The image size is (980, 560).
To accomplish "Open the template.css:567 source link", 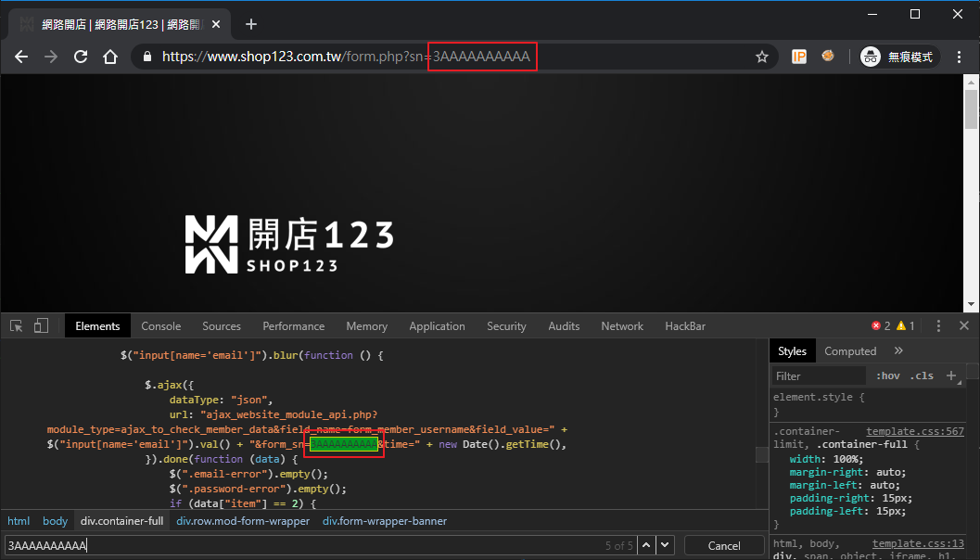I will click(915, 431).
